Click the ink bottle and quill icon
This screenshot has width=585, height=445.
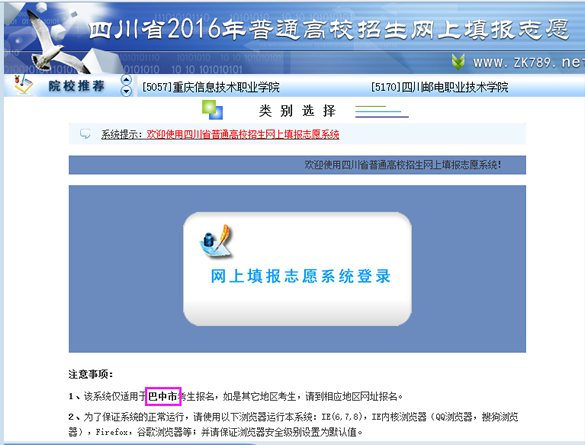pyautogui.click(x=215, y=241)
